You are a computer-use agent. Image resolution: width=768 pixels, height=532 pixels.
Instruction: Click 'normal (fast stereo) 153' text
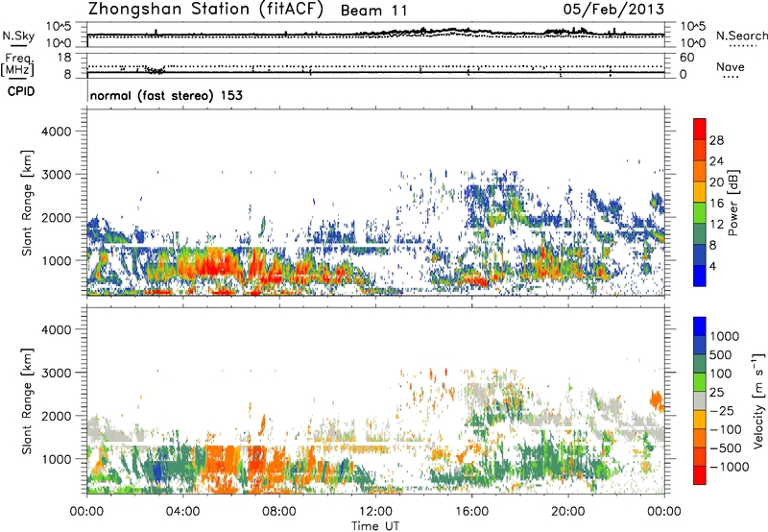166,95
